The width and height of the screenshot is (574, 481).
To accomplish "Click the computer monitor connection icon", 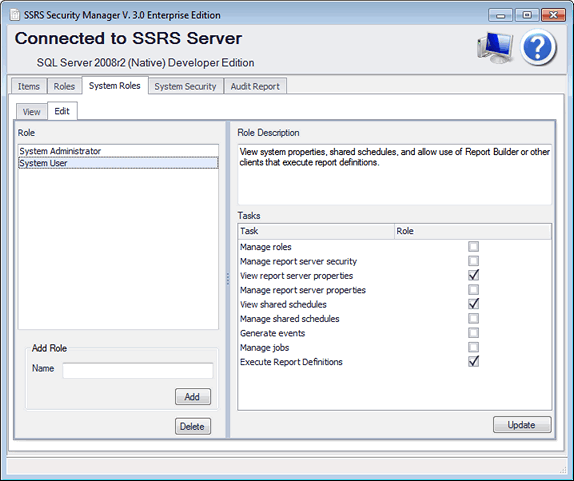I will coord(495,47).
